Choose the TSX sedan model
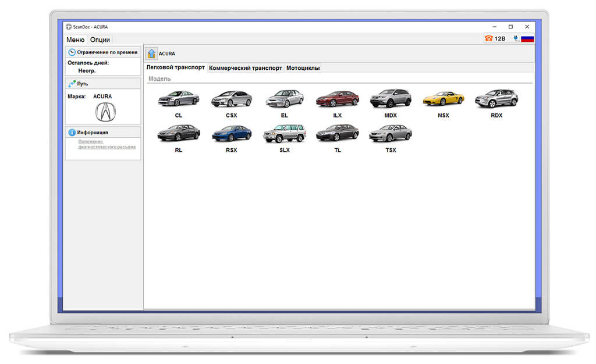The width and height of the screenshot is (596, 364). pos(391,133)
